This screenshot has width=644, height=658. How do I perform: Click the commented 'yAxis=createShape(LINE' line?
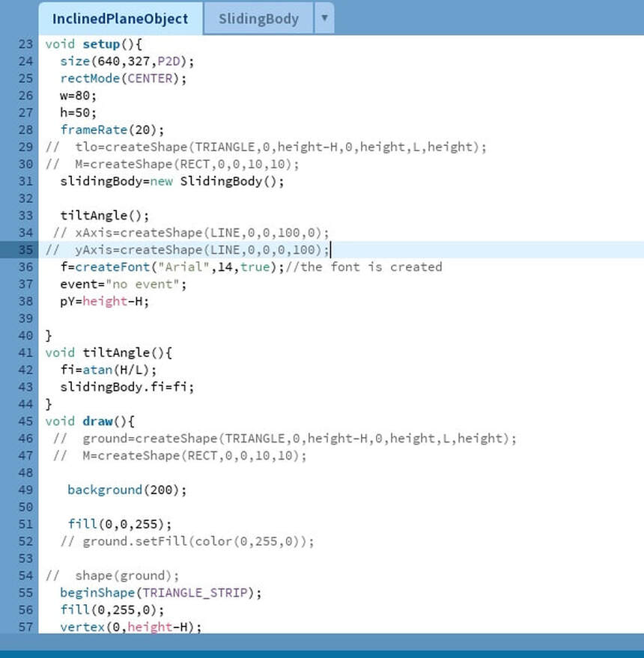coord(187,250)
